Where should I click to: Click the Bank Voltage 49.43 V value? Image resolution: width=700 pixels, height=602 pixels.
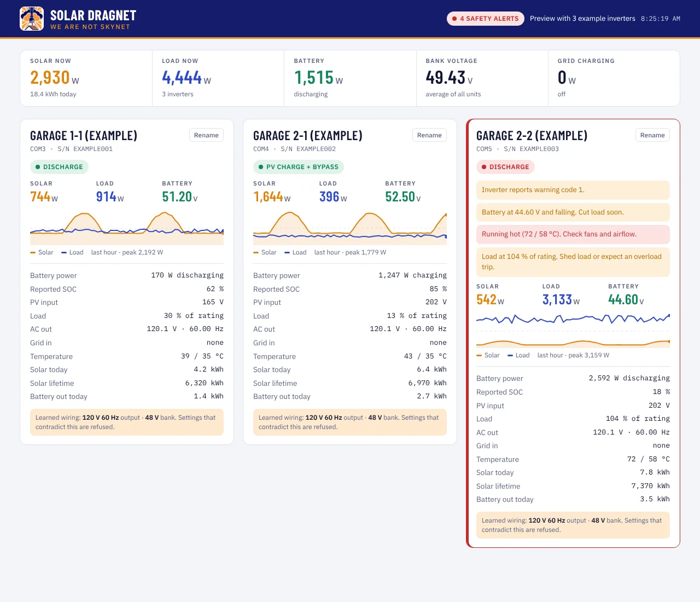[x=450, y=78]
